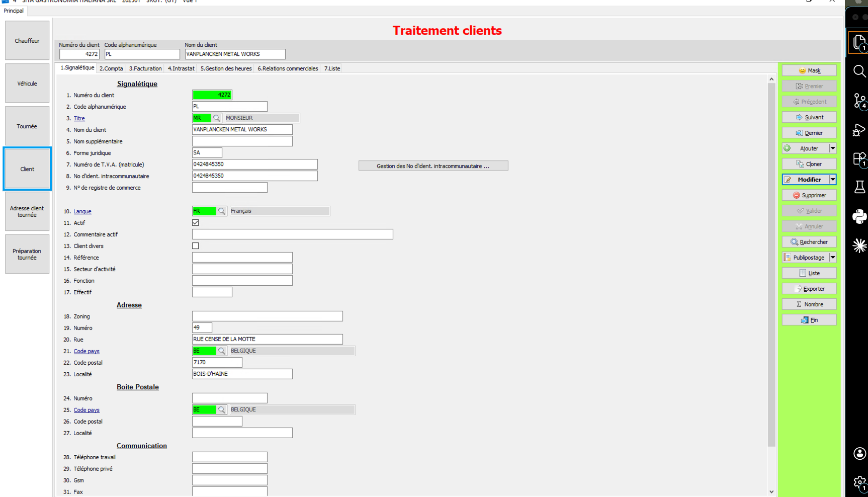Viewport: 868px width, 497px height.
Task: Click the magnifier lookup next to Titre MR
Action: point(216,118)
